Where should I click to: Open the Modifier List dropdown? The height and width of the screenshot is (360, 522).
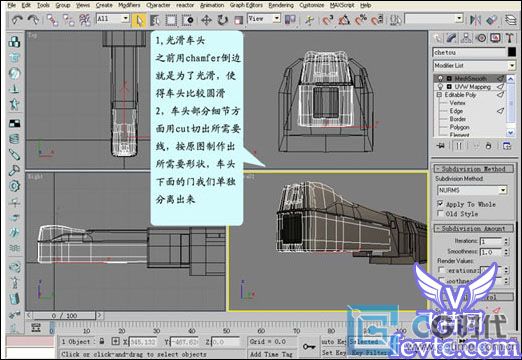pos(474,65)
